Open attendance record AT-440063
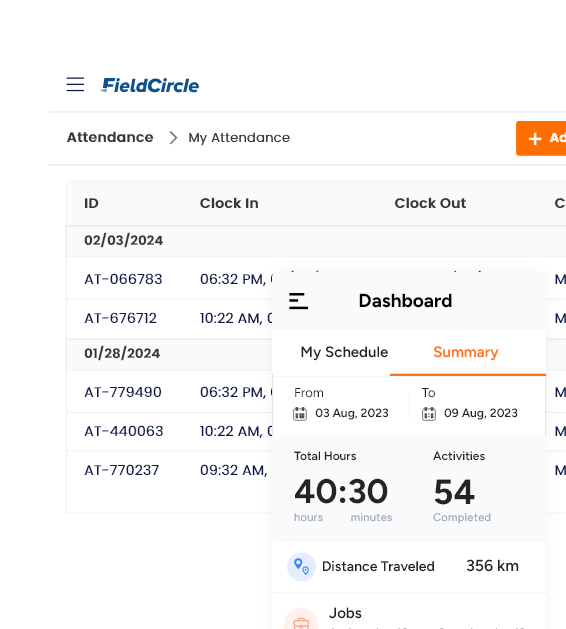Screen dimensions: 566x629 point(124,431)
